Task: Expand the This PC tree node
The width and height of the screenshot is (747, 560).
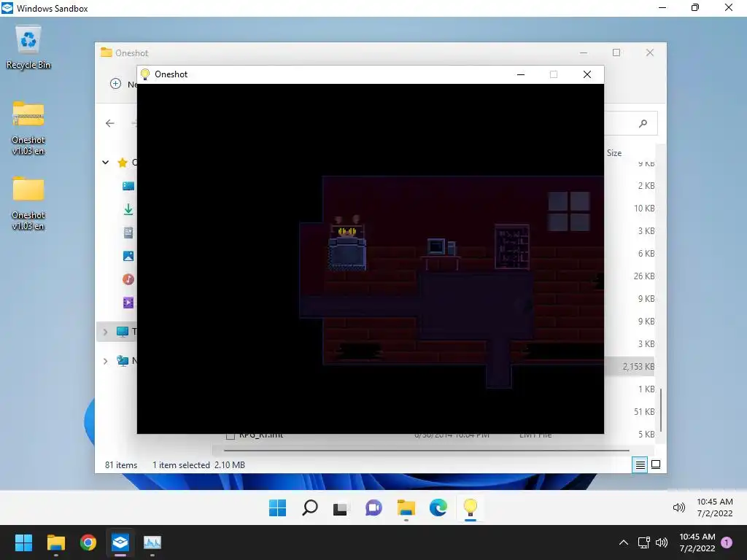Action: click(x=105, y=332)
